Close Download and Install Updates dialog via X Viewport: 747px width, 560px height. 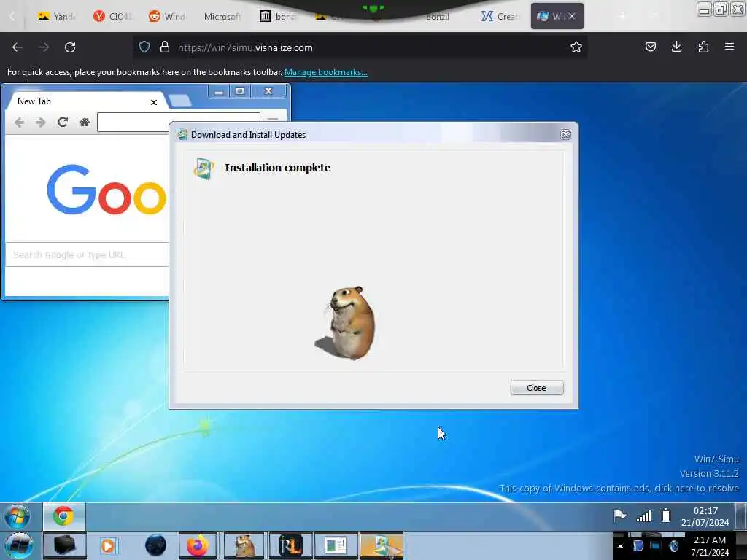[565, 134]
